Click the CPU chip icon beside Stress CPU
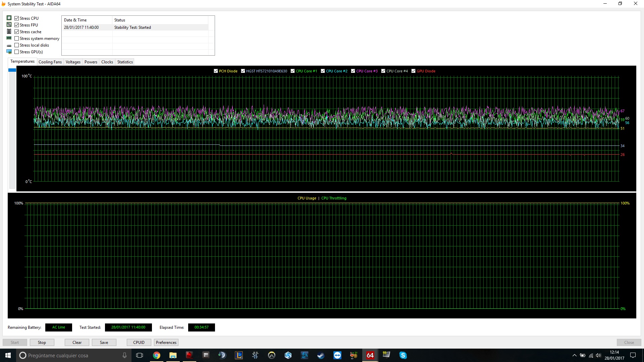This screenshot has height=362, width=644. tap(9, 18)
